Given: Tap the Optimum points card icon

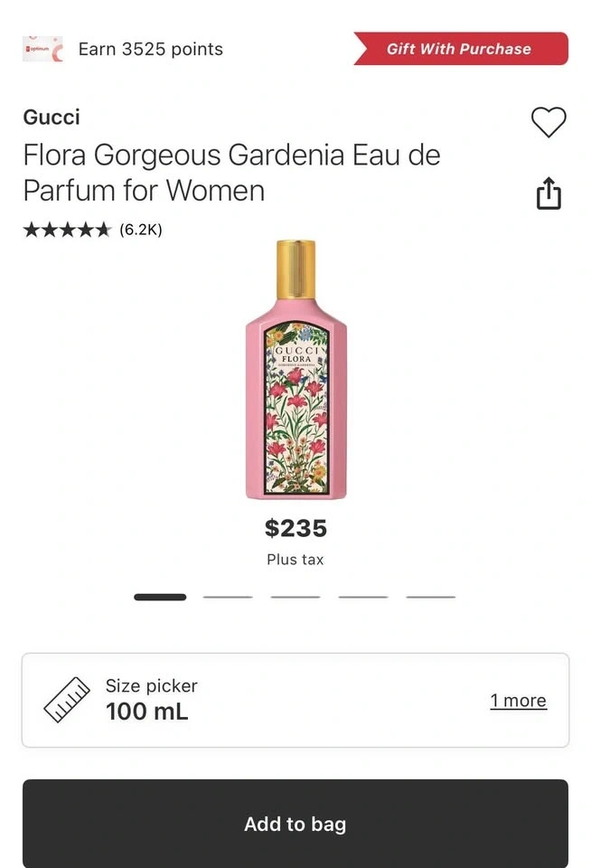Looking at the screenshot, I should coord(42,49).
